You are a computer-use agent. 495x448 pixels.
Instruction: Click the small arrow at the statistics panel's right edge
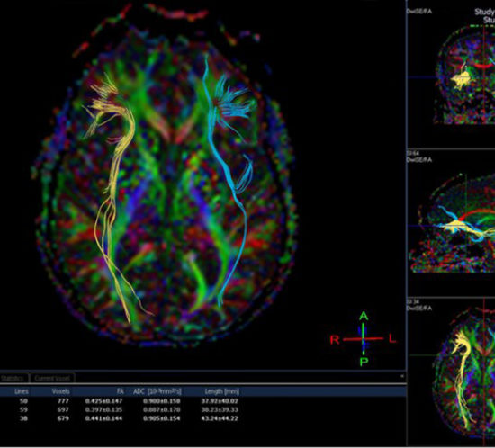coord(402,376)
